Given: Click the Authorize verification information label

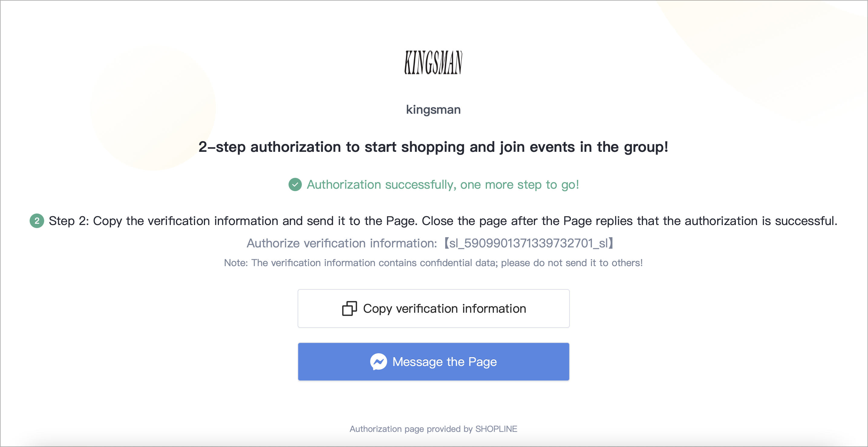Looking at the screenshot, I should [342, 243].
